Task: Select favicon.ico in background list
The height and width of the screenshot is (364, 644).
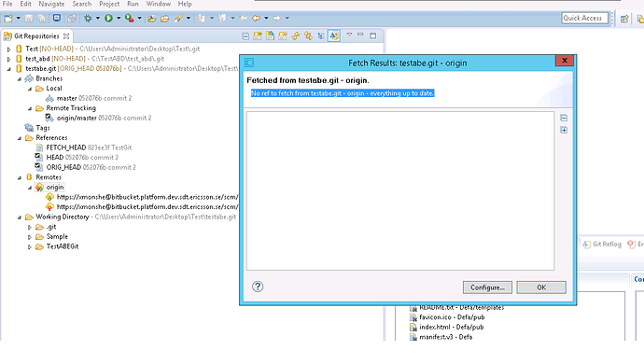Action: 447,317
